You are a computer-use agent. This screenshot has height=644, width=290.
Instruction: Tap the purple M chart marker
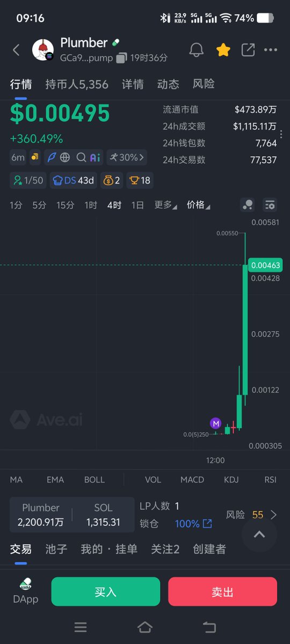click(x=216, y=424)
